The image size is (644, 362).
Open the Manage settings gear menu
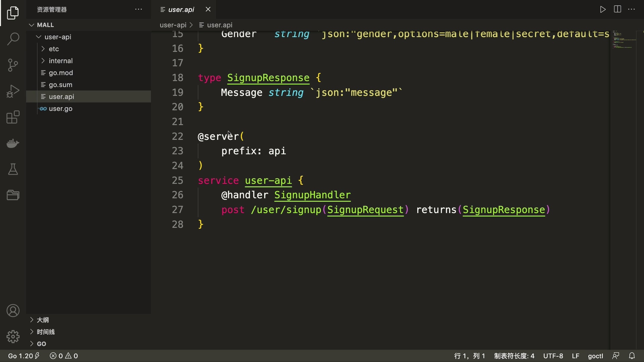tap(13, 337)
